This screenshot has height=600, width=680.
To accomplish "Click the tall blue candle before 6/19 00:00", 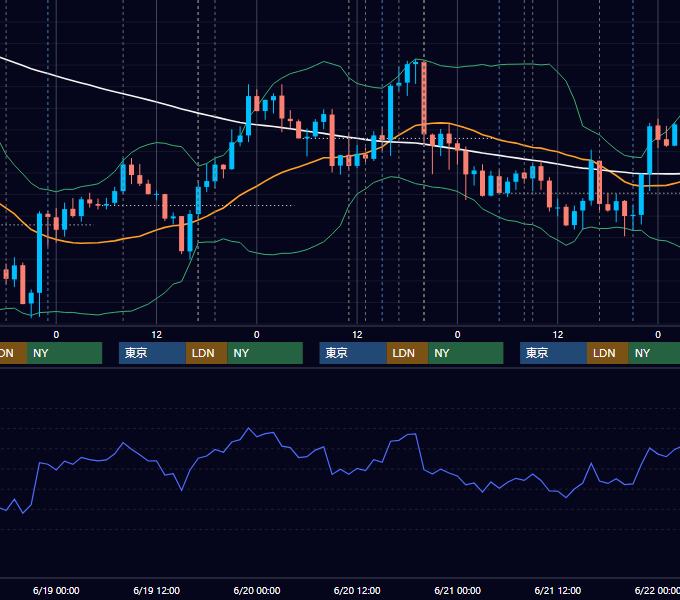I will [39, 253].
